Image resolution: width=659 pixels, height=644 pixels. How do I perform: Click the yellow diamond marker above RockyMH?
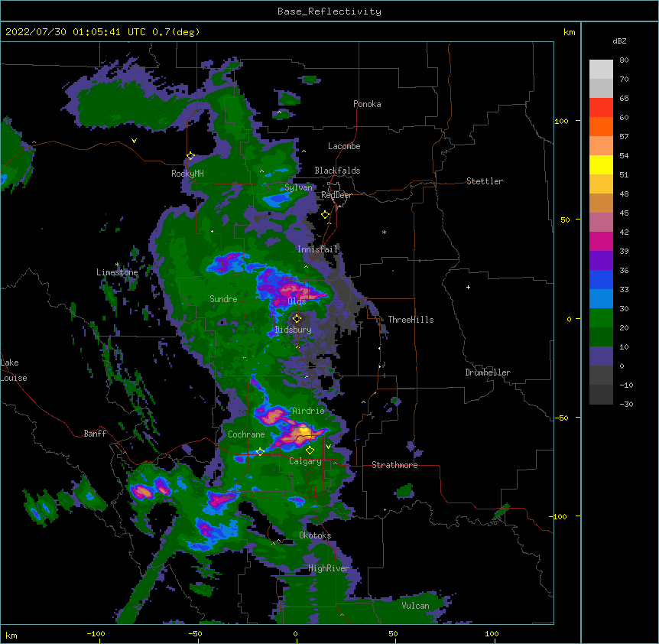coord(190,156)
